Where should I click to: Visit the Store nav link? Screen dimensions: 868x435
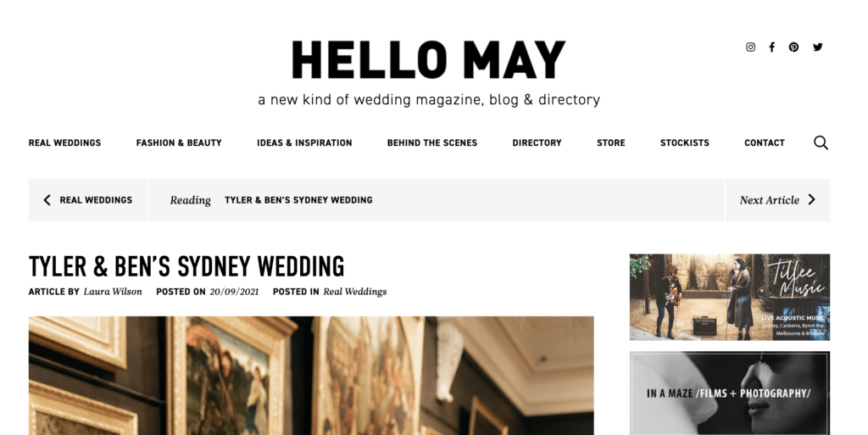pyautogui.click(x=611, y=142)
